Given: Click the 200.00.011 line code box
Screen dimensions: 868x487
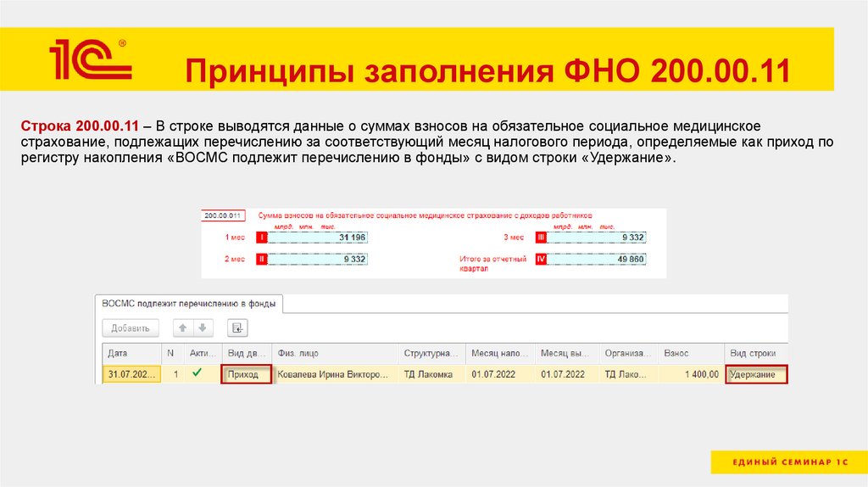Looking at the screenshot, I should click(x=223, y=216).
